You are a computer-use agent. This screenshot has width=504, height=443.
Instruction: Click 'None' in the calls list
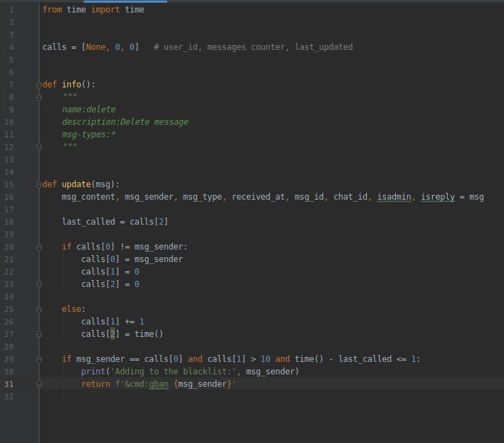pyautogui.click(x=96, y=47)
